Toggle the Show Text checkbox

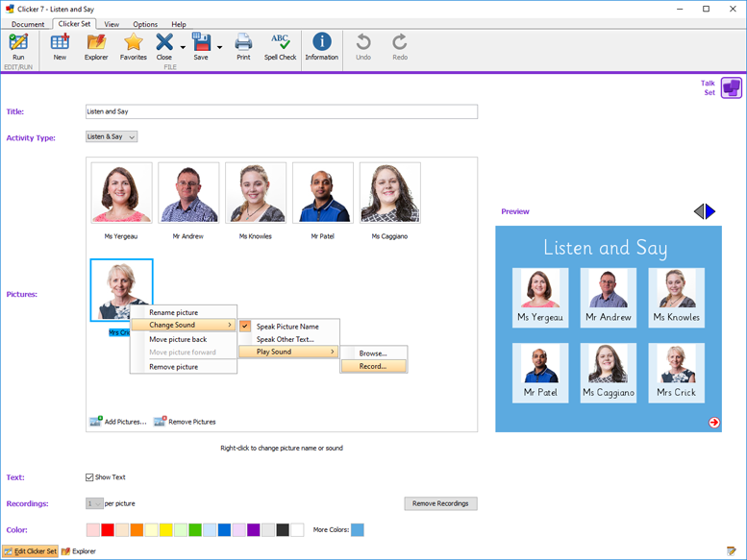pos(90,477)
